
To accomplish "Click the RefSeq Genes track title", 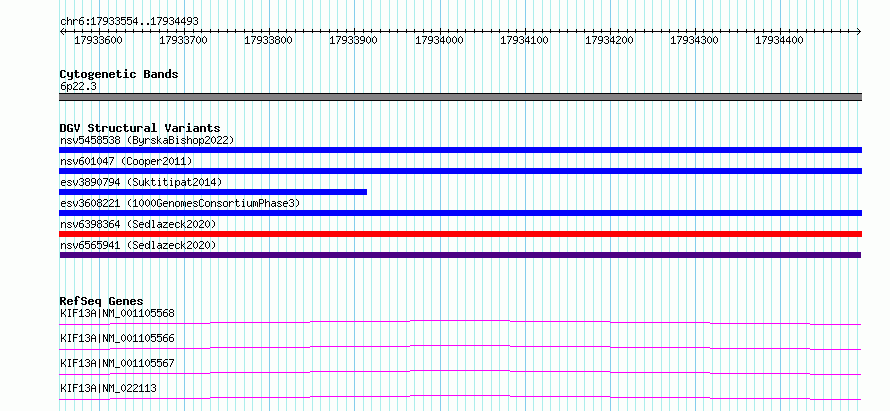I will (102, 301).
